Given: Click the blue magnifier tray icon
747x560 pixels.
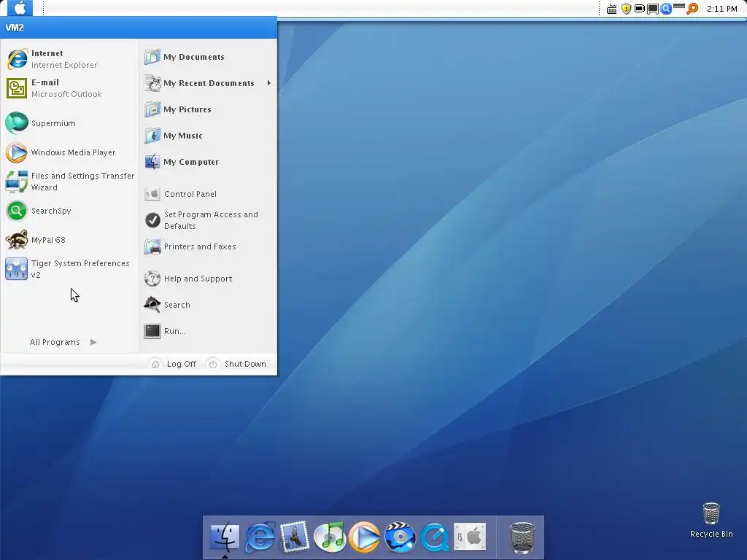Looking at the screenshot, I should [x=666, y=9].
